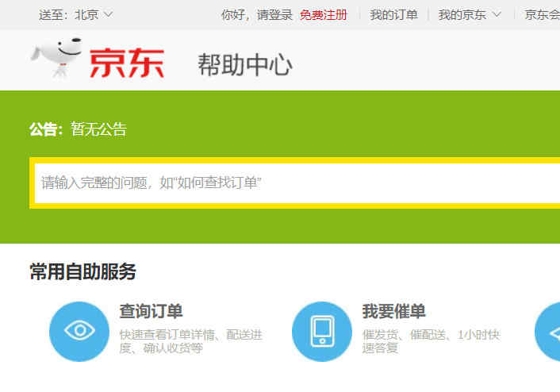The image size is (560, 392).
Task: Click the 暂无公告 announcement text
Action: coord(98,129)
